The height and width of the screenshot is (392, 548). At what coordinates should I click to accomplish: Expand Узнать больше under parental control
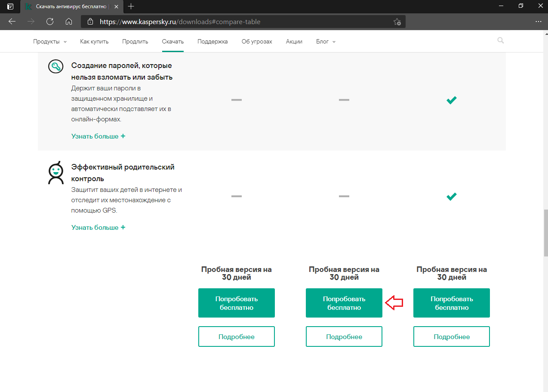(98, 227)
